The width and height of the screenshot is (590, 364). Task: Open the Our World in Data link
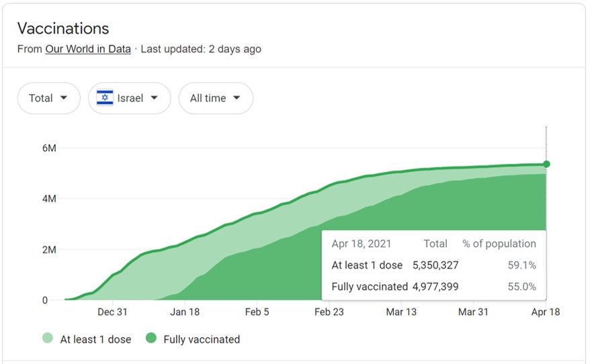point(88,49)
